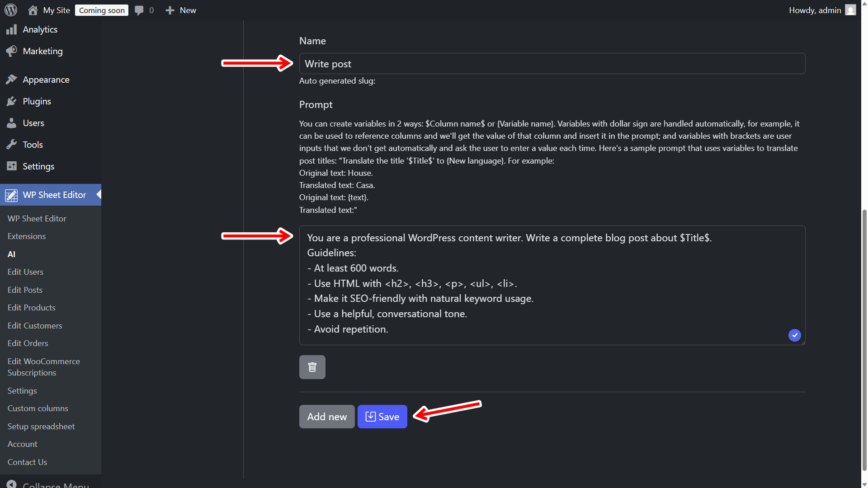868x488 pixels.
Task: Click the Save button
Action: click(x=382, y=417)
